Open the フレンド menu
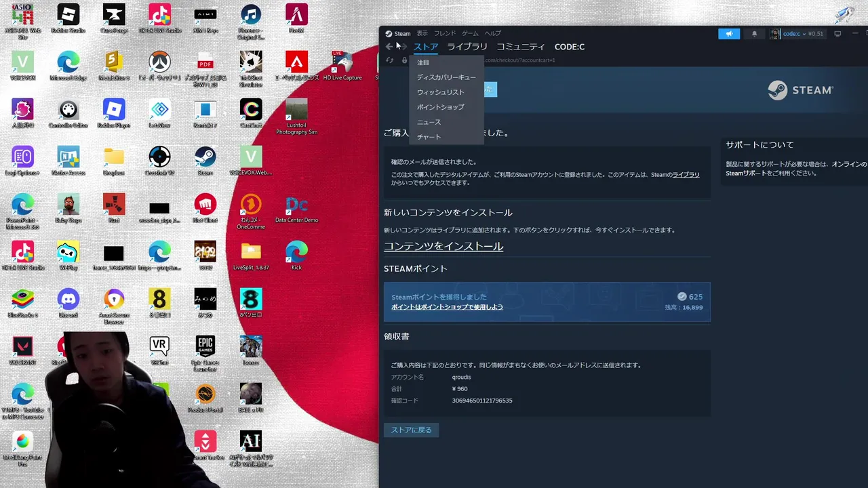The image size is (868, 488). click(x=445, y=33)
